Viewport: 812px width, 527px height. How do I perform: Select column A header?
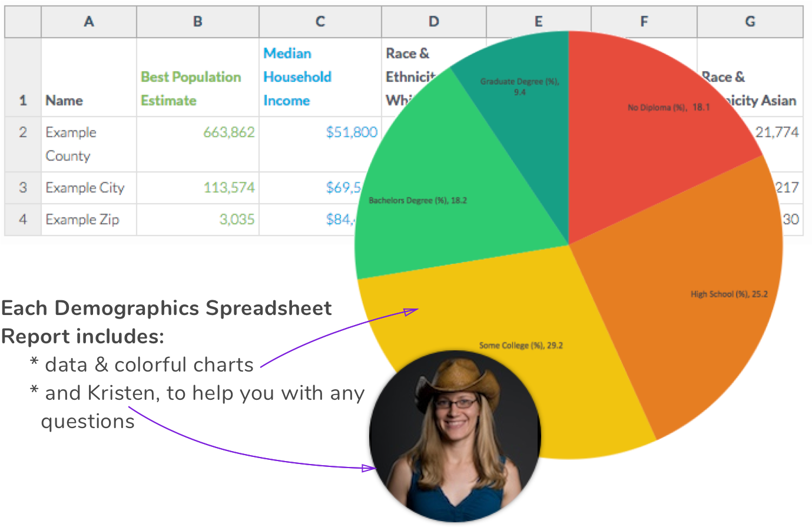coord(89,22)
